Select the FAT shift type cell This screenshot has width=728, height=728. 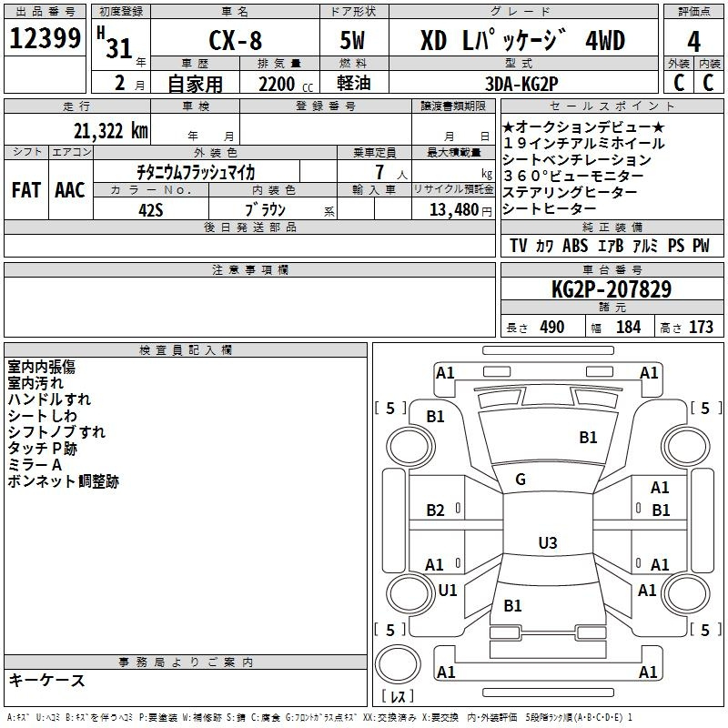tap(25, 190)
